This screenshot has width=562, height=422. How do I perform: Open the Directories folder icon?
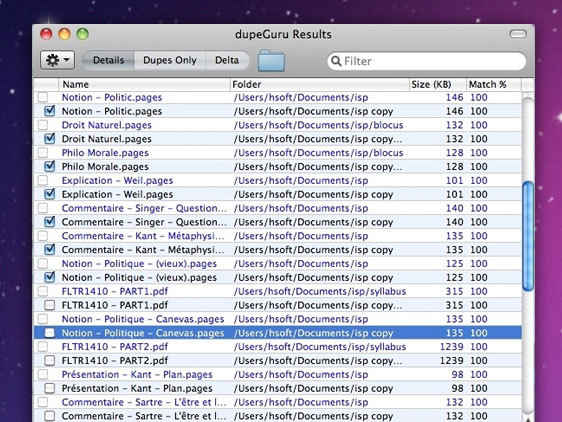click(x=271, y=61)
